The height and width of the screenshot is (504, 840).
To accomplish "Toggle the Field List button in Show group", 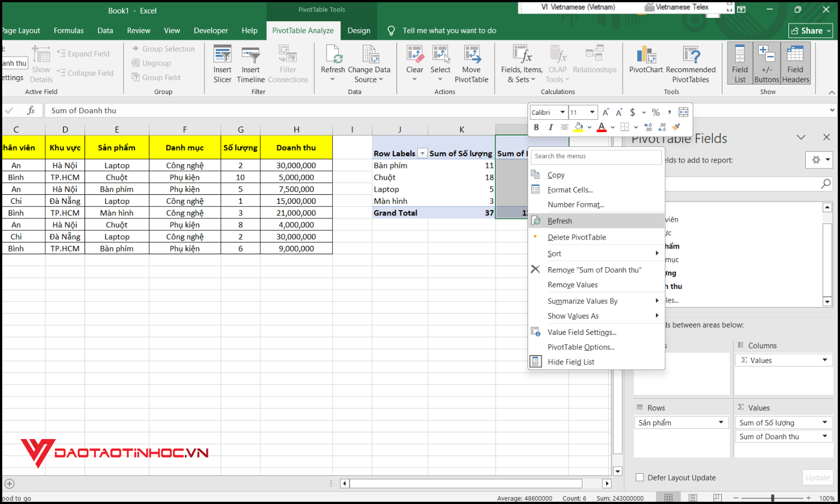I will 740,62.
